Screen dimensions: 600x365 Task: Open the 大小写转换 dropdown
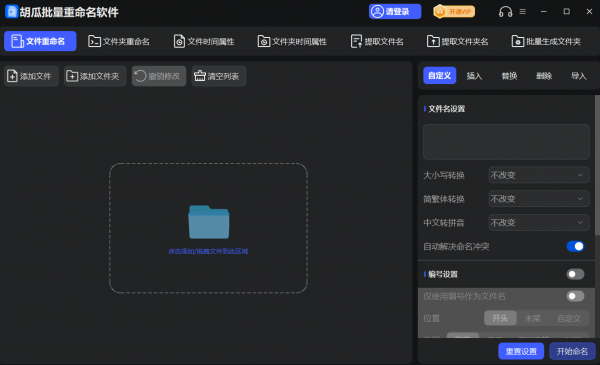[x=538, y=175]
